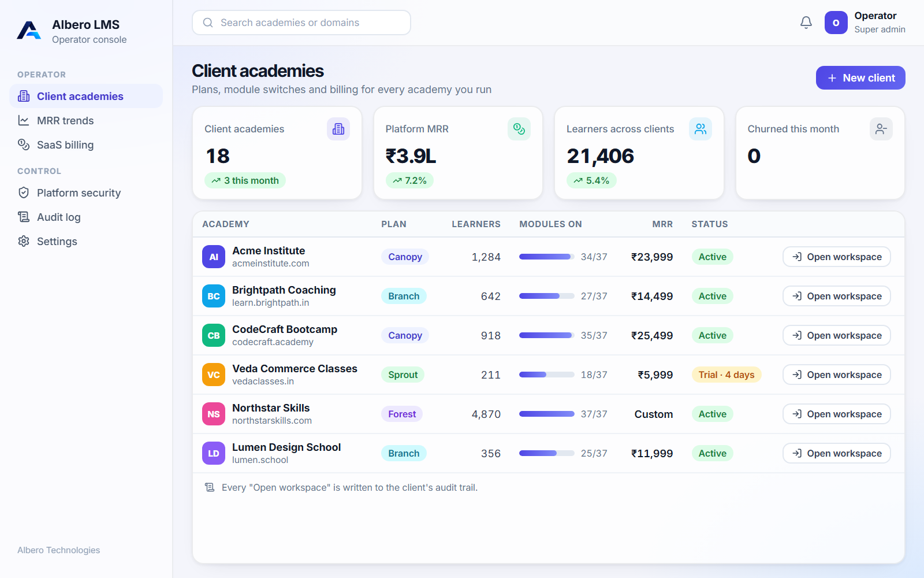The image size is (924, 578).
Task: Click the MRR column header
Action: click(x=662, y=224)
